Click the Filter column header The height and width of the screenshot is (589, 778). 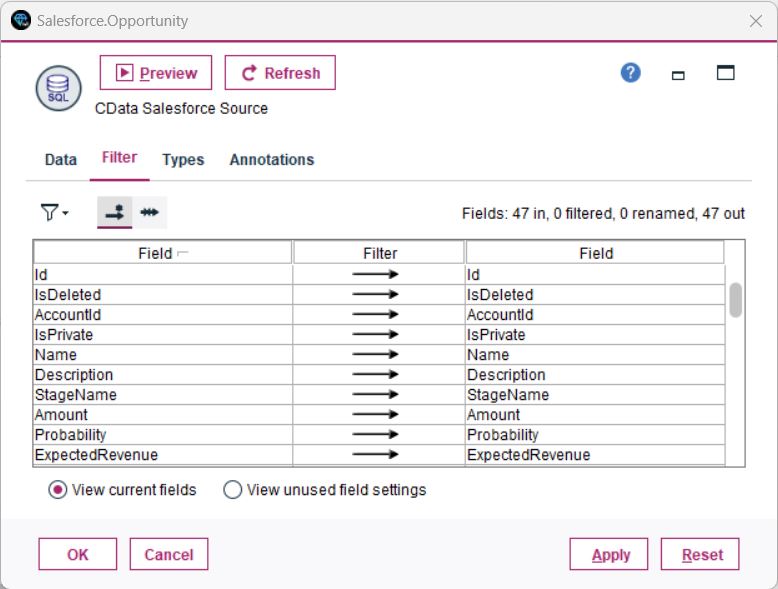pos(379,253)
